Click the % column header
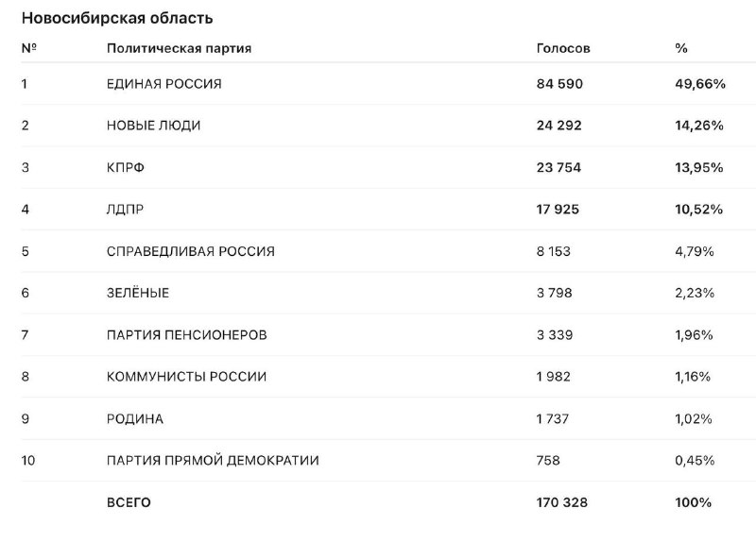This screenshot has width=756, height=542. click(681, 48)
